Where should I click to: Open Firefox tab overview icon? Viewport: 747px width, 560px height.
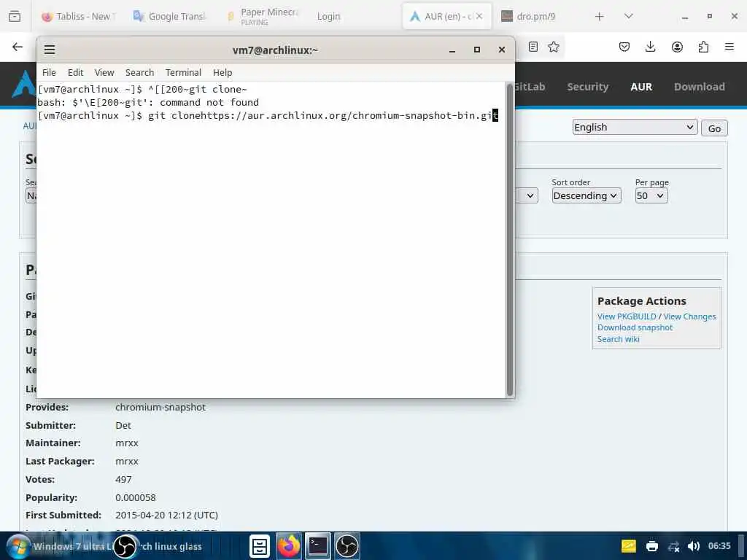click(x=15, y=16)
